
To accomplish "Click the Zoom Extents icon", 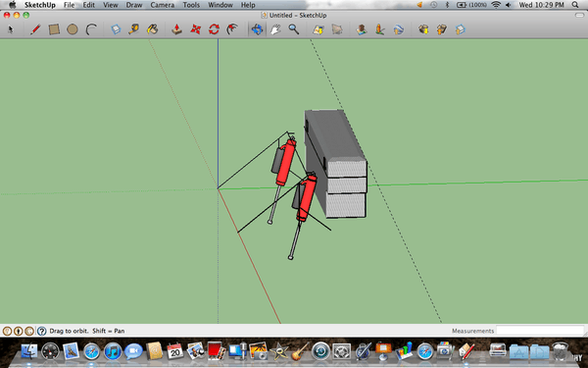I will tap(318, 29).
